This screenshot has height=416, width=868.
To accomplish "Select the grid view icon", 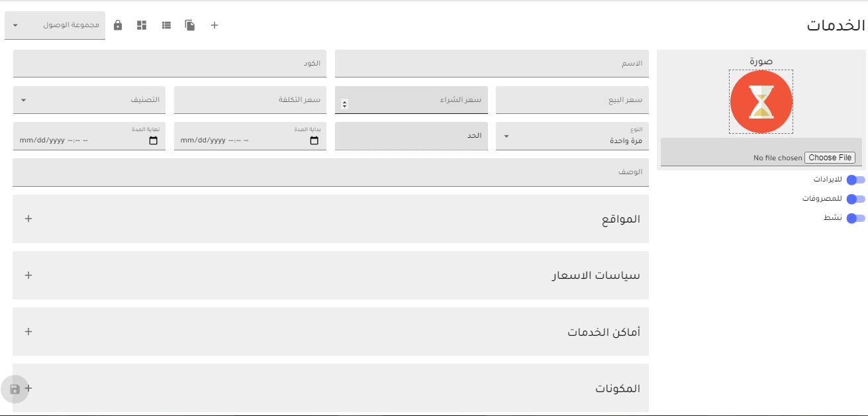I will (x=142, y=25).
